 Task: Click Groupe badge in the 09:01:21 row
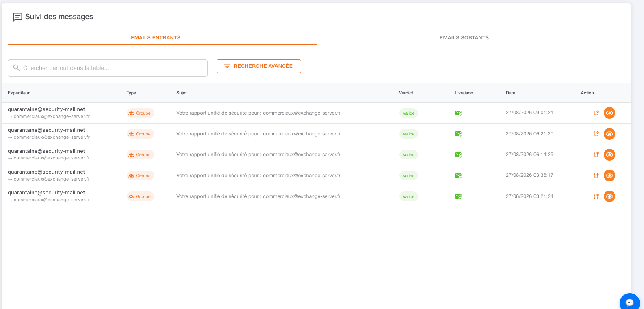[x=140, y=113]
